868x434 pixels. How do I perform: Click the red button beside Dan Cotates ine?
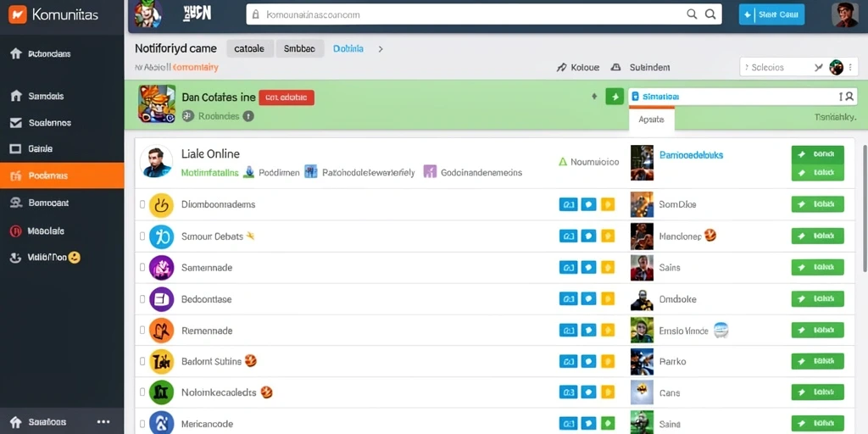(287, 97)
